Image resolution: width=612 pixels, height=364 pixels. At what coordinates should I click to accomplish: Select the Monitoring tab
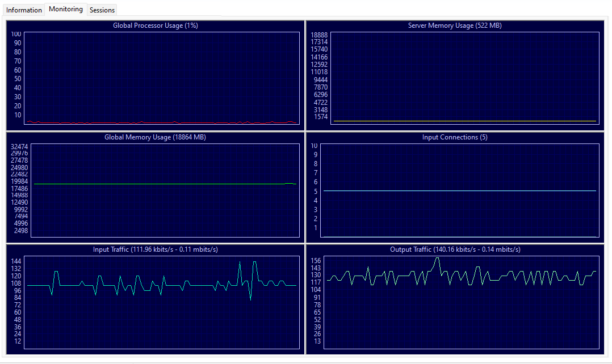65,9
